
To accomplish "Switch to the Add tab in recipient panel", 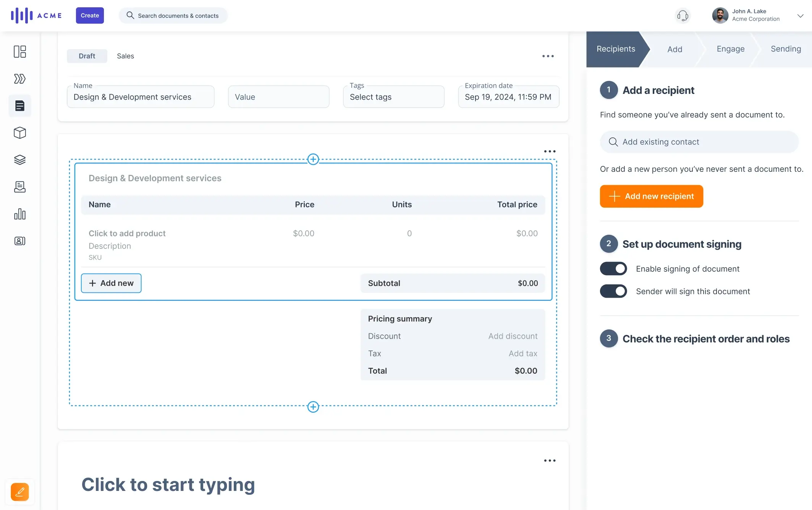I will coord(675,49).
